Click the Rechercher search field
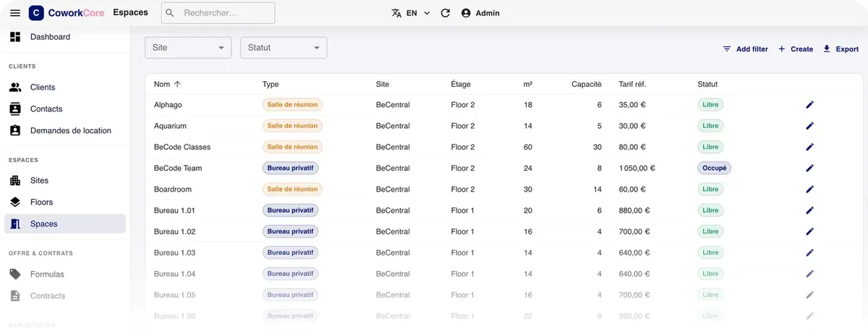Image resolution: width=868 pixels, height=336 pixels. pyautogui.click(x=218, y=13)
